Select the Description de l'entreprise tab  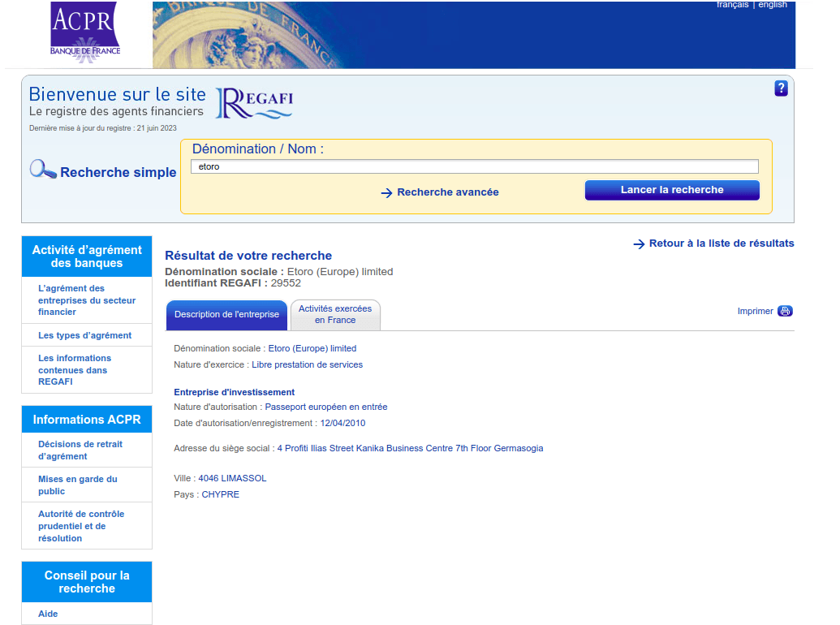[226, 315]
